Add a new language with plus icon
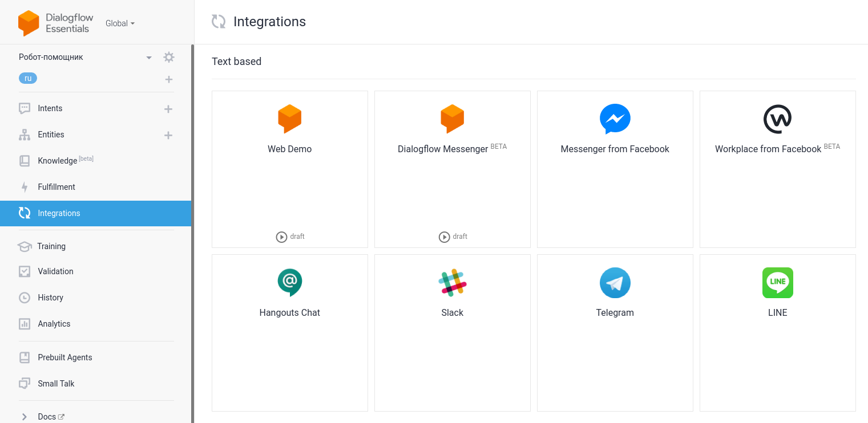 pyautogui.click(x=168, y=79)
